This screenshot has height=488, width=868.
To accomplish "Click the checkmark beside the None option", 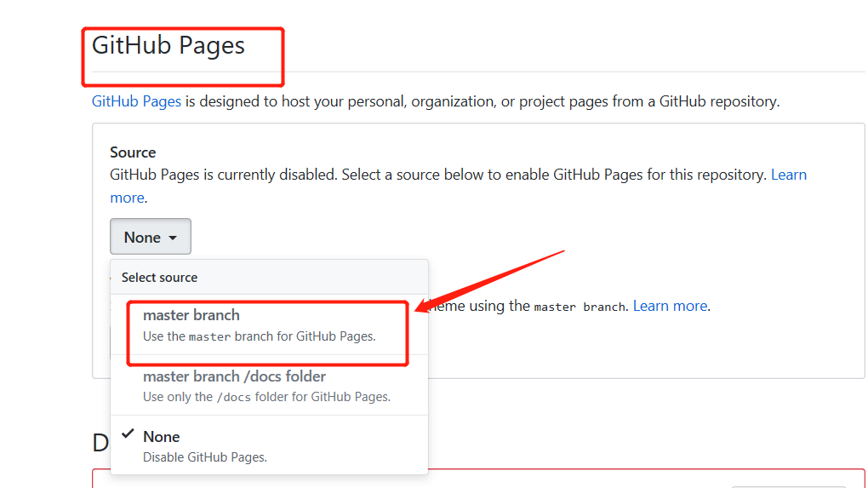I will click(128, 433).
